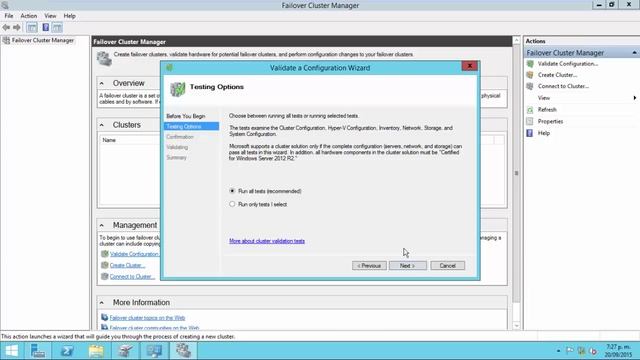Image resolution: width=640 pixels, height=360 pixels.
Task: Click the Help icon in Actions pane
Action: click(x=530, y=133)
